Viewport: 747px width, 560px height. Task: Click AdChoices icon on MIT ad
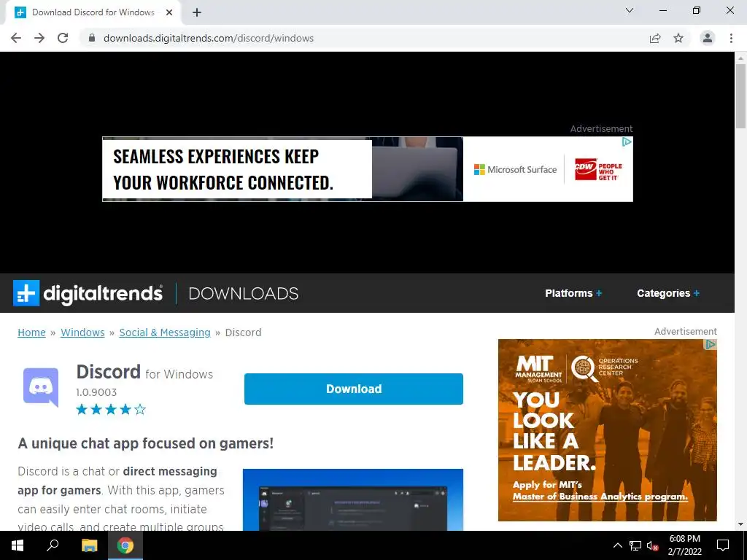[711, 344]
